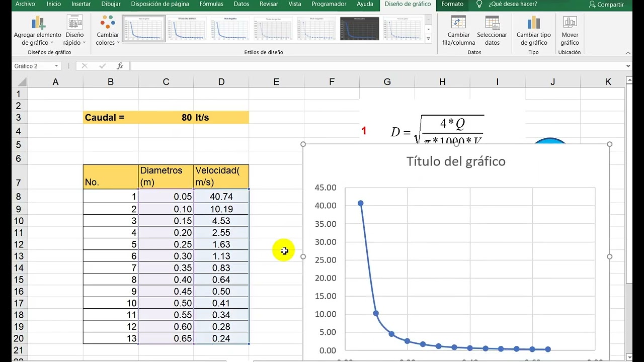Select the third chart style thumbnail
The height and width of the screenshot is (362, 644).
[230, 28]
